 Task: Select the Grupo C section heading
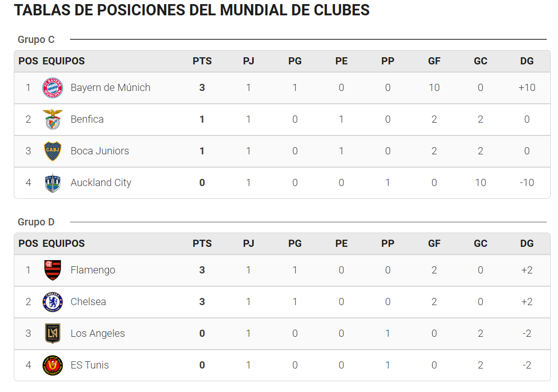(x=36, y=39)
